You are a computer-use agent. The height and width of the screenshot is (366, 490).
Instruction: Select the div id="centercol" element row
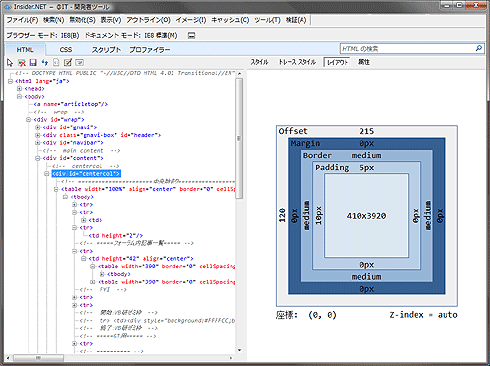(x=86, y=174)
